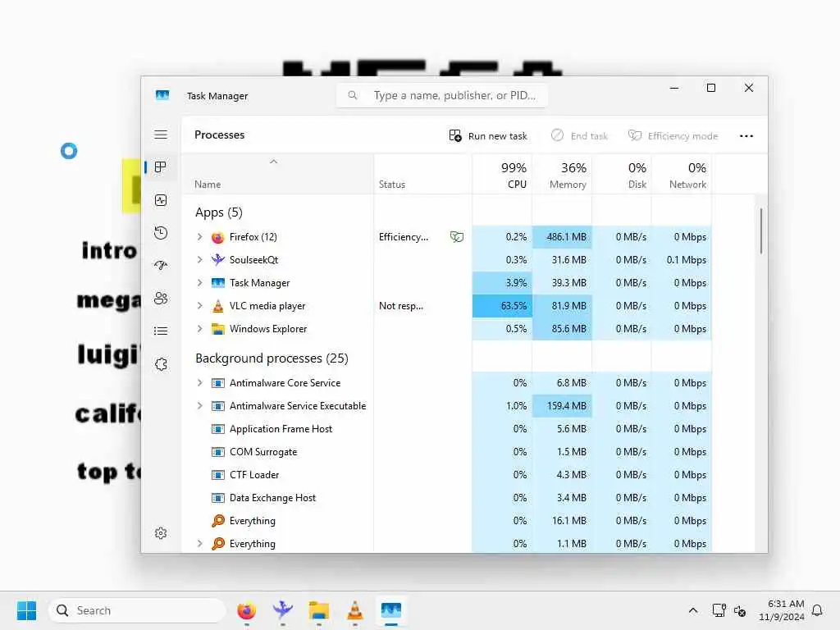Image resolution: width=840 pixels, height=630 pixels.
Task: Expand Antimalware Core Service row
Action: coord(199,383)
